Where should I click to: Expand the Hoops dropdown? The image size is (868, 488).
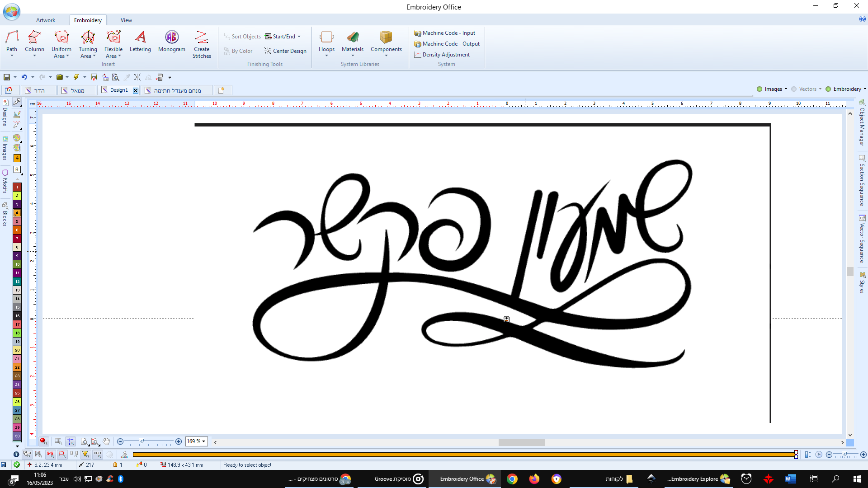(326, 56)
